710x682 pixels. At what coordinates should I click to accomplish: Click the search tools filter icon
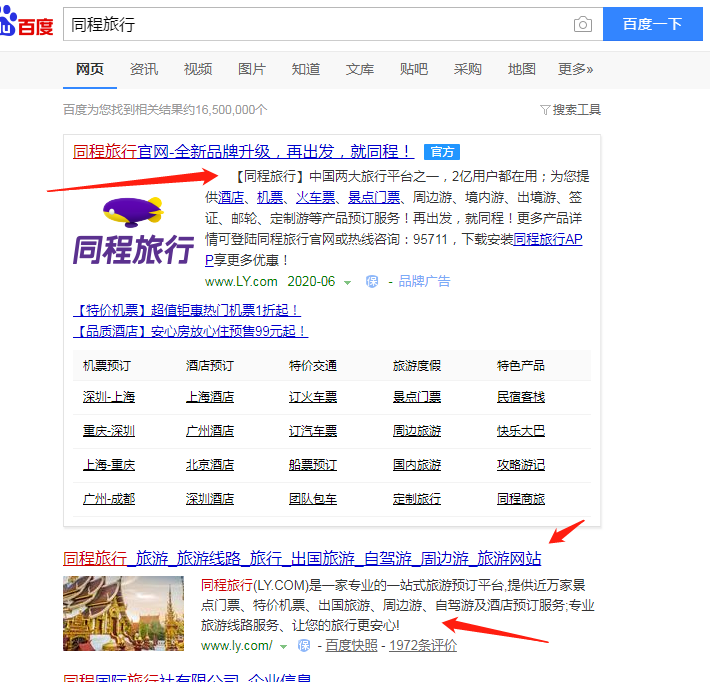point(545,110)
